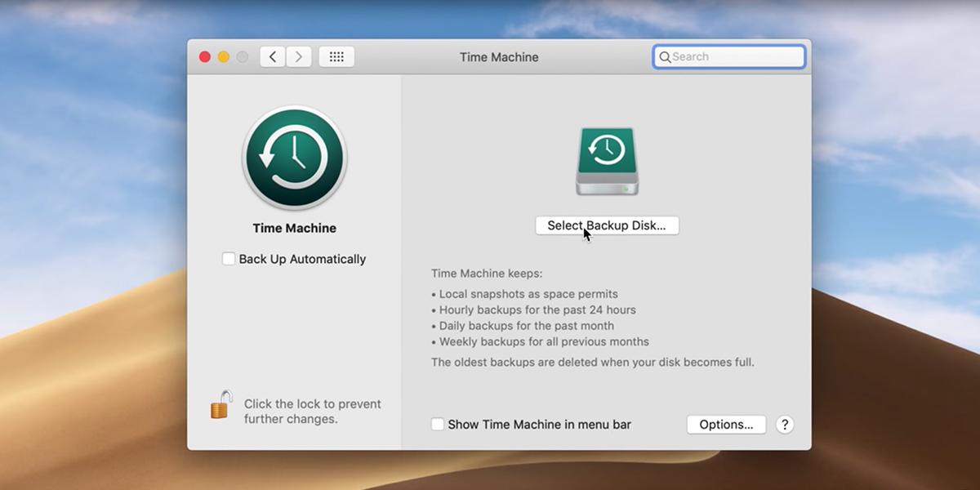Click the red close window button
Screen dimensions: 980x490
[204, 56]
